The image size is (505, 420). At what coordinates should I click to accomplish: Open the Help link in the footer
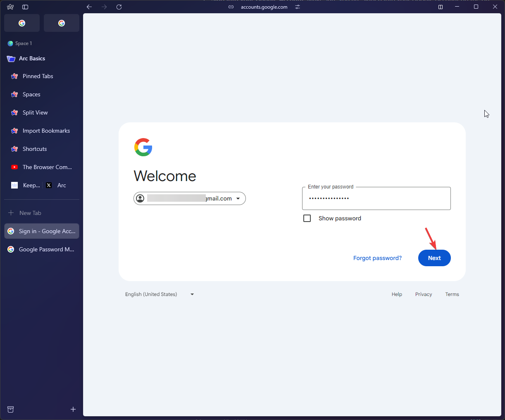[x=397, y=294]
